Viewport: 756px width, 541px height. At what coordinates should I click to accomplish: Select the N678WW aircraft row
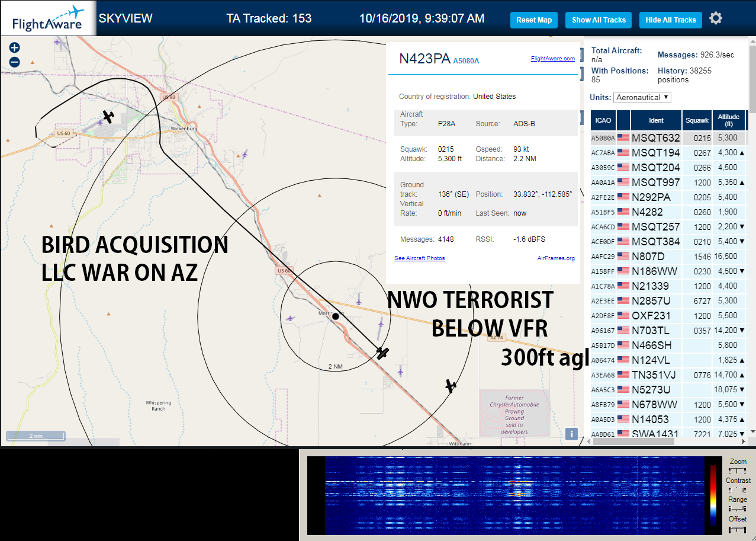tap(669, 405)
